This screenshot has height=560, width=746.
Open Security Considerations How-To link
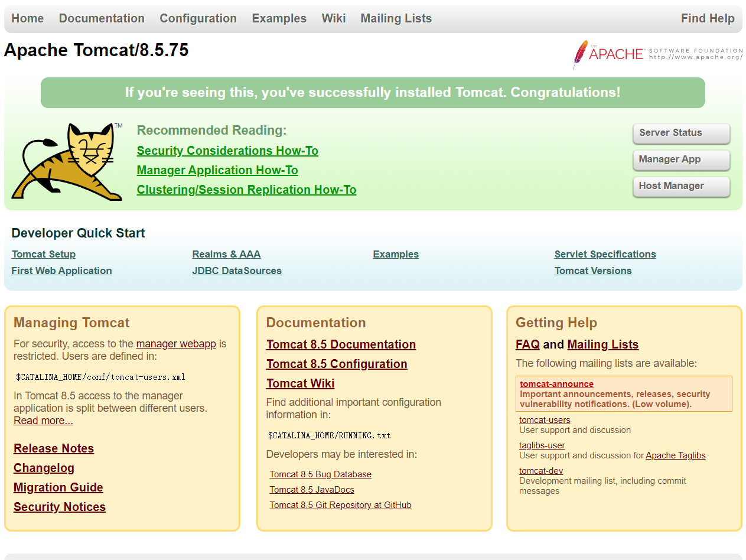[x=227, y=151]
